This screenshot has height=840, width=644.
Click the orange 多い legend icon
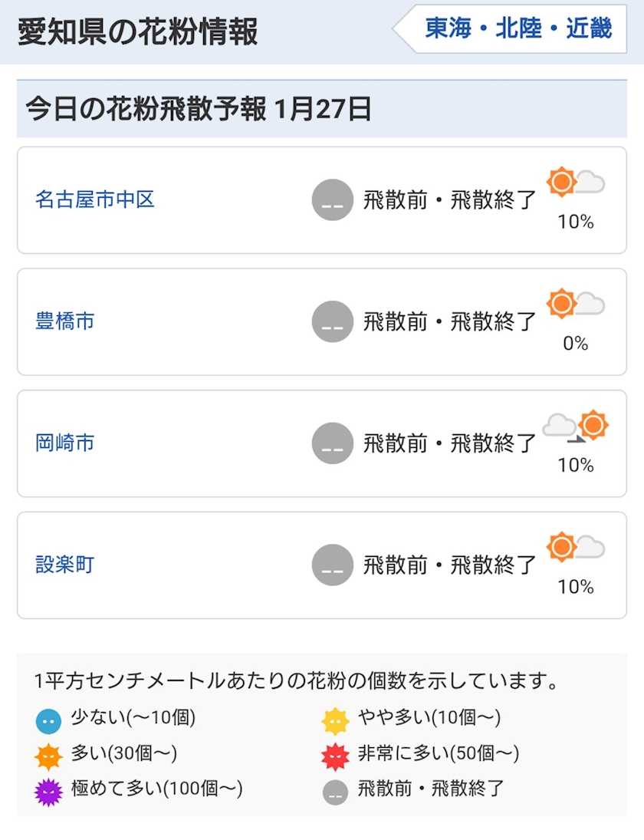click(48, 757)
